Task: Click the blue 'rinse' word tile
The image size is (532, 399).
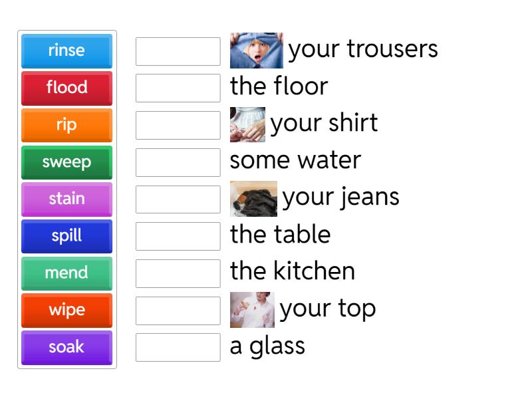Action: pos(66,51)
